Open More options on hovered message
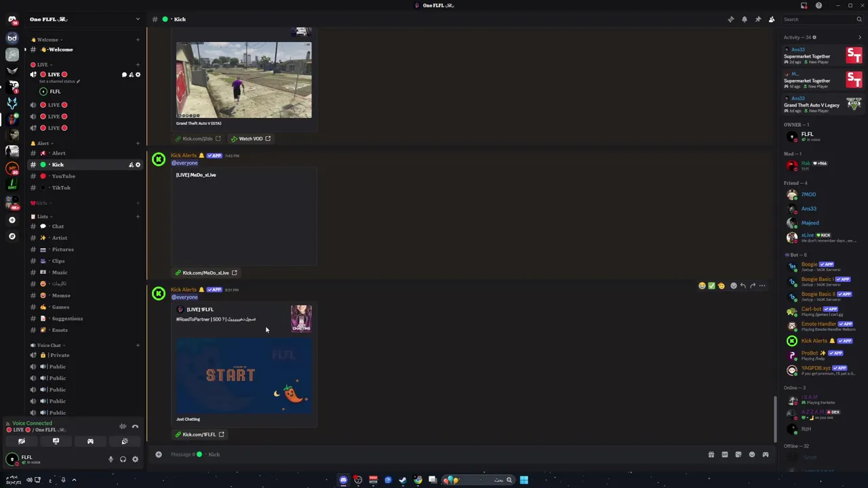 [x=762, y=286]
